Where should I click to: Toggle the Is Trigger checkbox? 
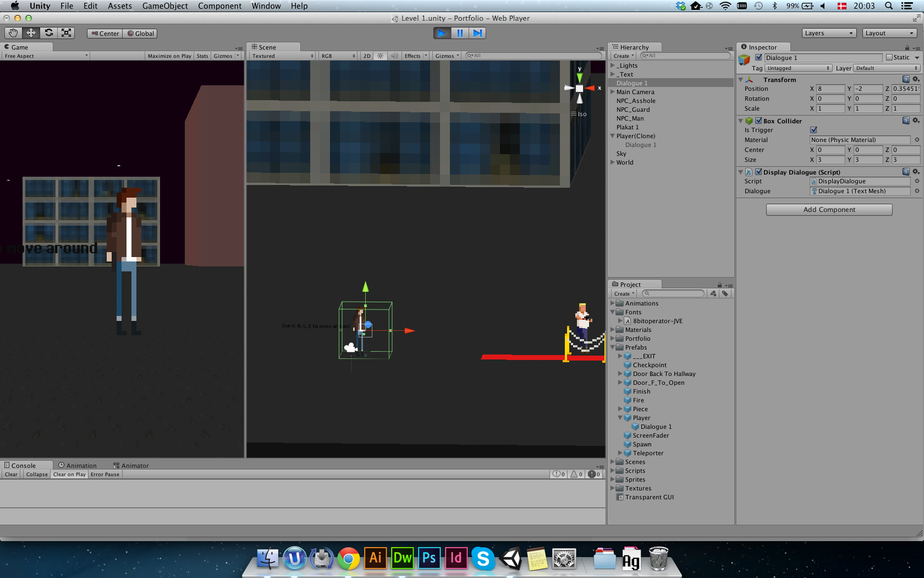click(x=813, y=130)
